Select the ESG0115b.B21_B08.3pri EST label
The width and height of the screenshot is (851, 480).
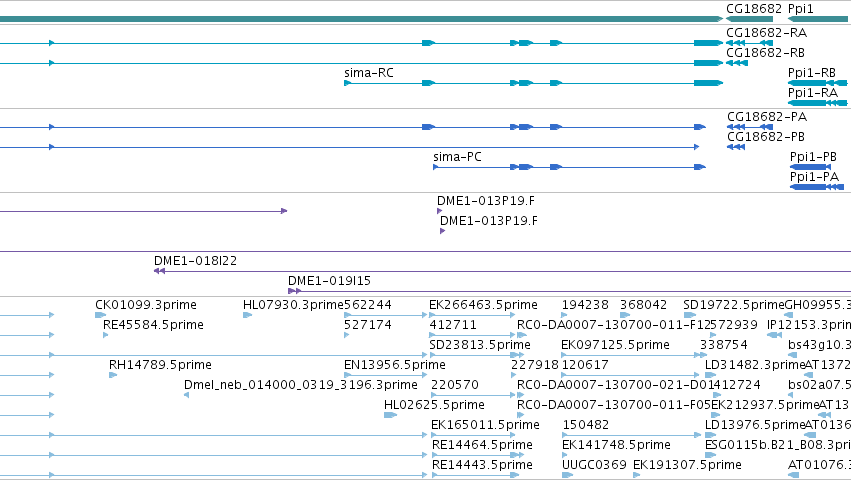point(778,445)
